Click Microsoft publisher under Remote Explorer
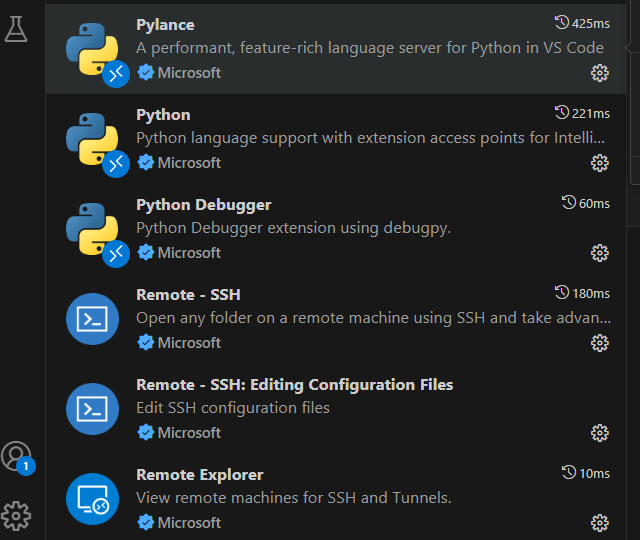The height and width of the screenshot is (540, 640). click(x=189, y=523)
